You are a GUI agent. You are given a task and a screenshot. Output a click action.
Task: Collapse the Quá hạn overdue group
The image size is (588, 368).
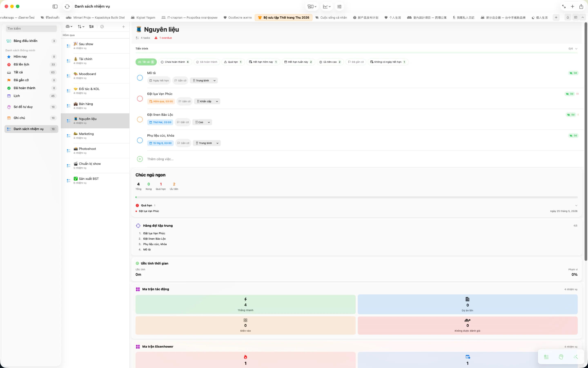(576, 205)
